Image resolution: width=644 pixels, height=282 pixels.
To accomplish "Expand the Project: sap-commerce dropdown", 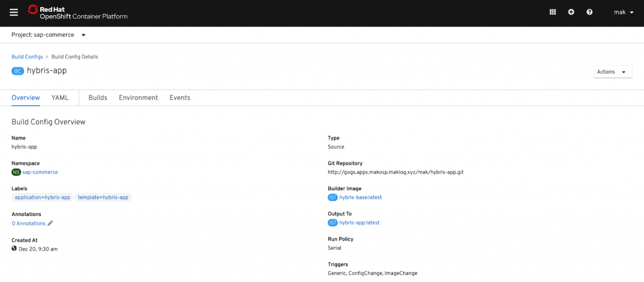I will (x=49, y=35).
